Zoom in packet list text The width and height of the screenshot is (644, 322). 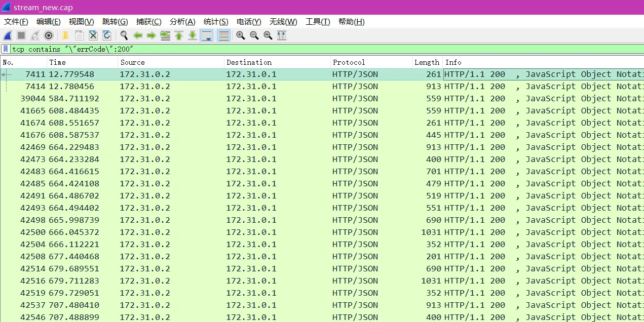click(241, 35)
